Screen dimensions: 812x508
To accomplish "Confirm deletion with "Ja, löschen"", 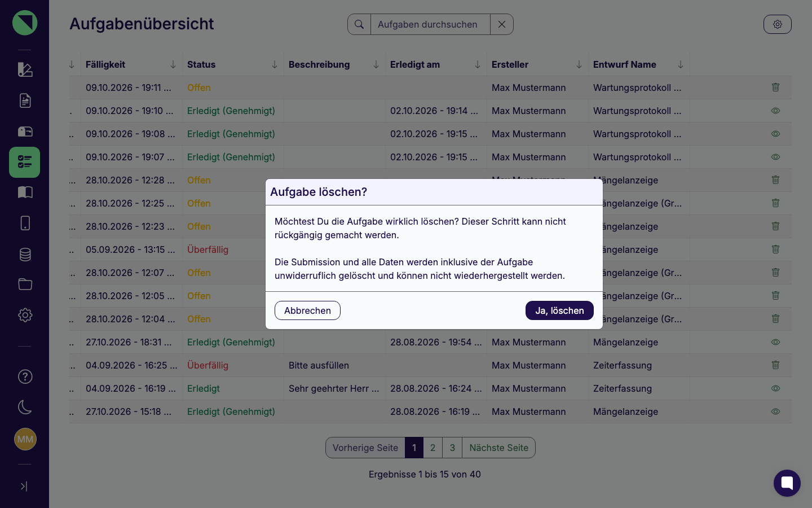I will (x=559, y=310).
